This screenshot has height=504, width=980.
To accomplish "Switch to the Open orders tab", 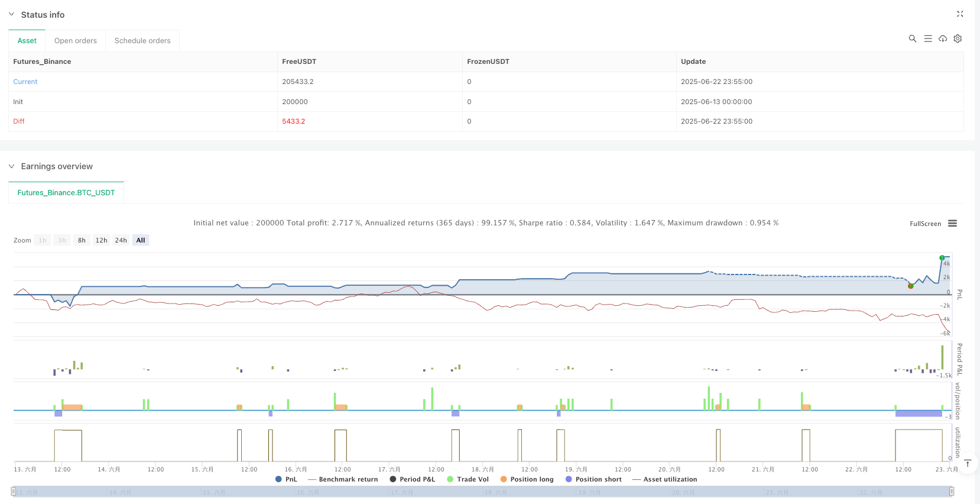I will click(x=75, y=41).
